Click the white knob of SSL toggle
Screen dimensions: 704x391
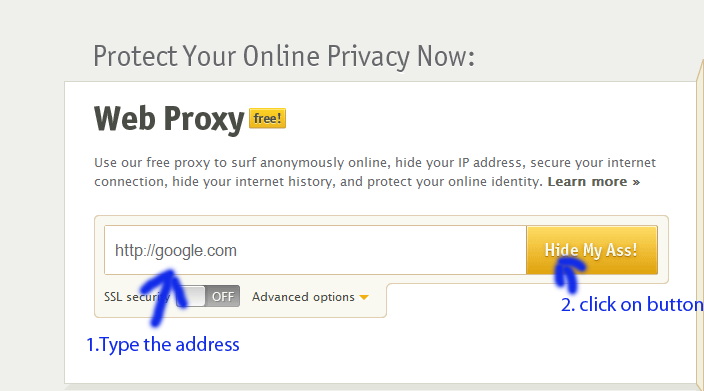[x=191, y=296]
